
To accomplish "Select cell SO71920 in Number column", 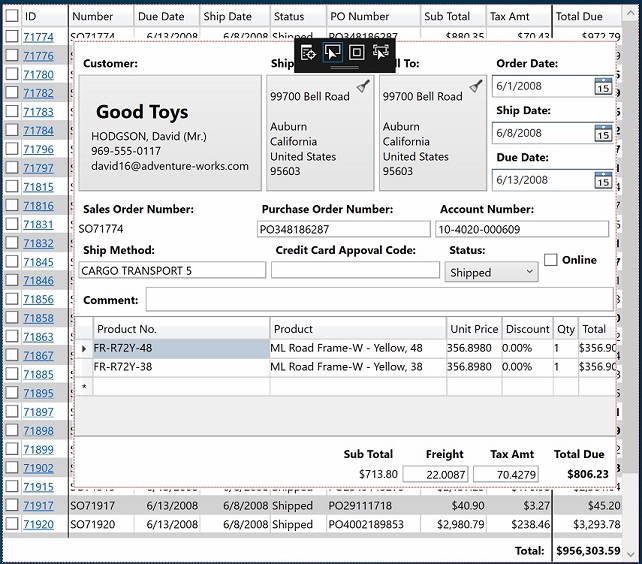I will [x=101, y=524].
